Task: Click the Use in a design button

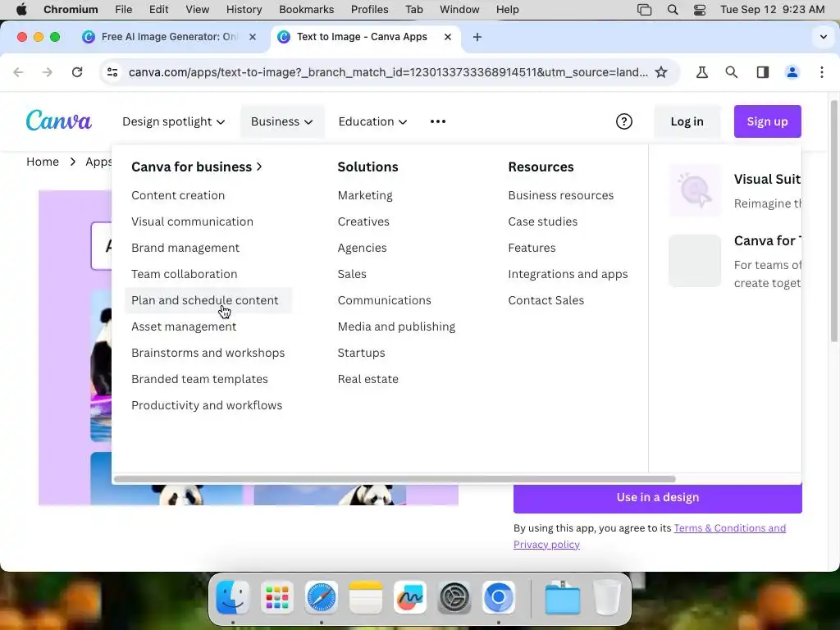Action: (x=657, y=497)
